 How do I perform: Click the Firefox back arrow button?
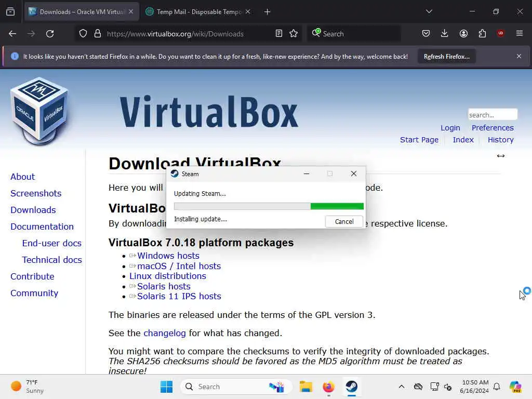point(12,34)
